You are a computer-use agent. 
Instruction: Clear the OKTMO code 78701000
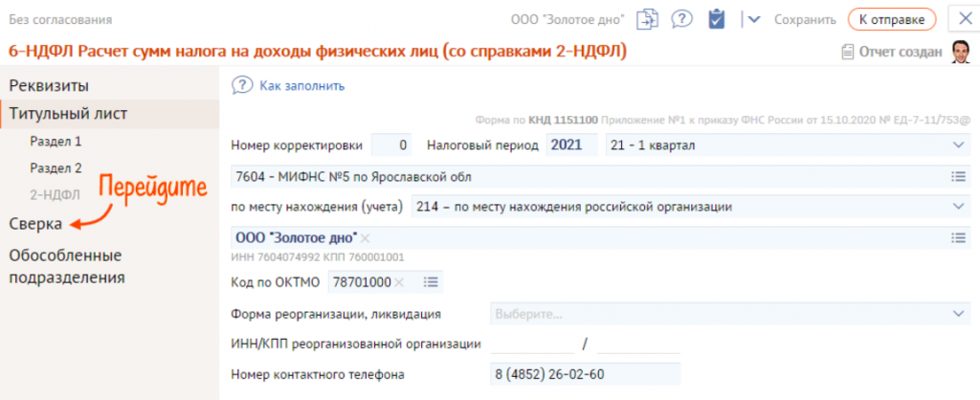click(x=399, y=281)
